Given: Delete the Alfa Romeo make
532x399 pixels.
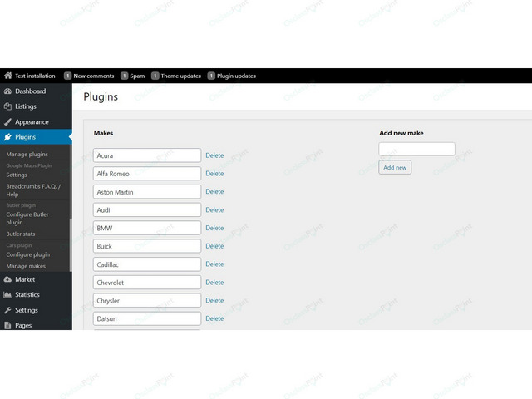Looking at the screenshot, I should pyautogui.click(x=214, y=174).
